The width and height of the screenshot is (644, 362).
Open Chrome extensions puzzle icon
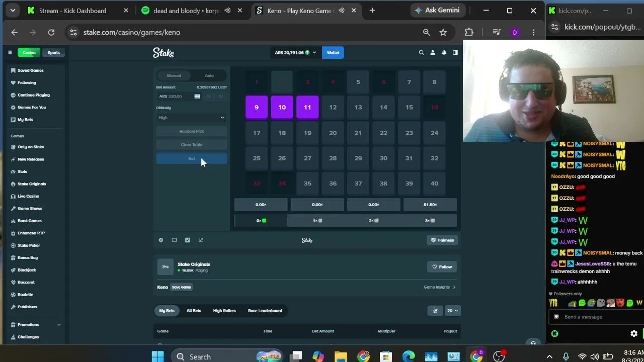pyautogui.click(x=469, y=32)
